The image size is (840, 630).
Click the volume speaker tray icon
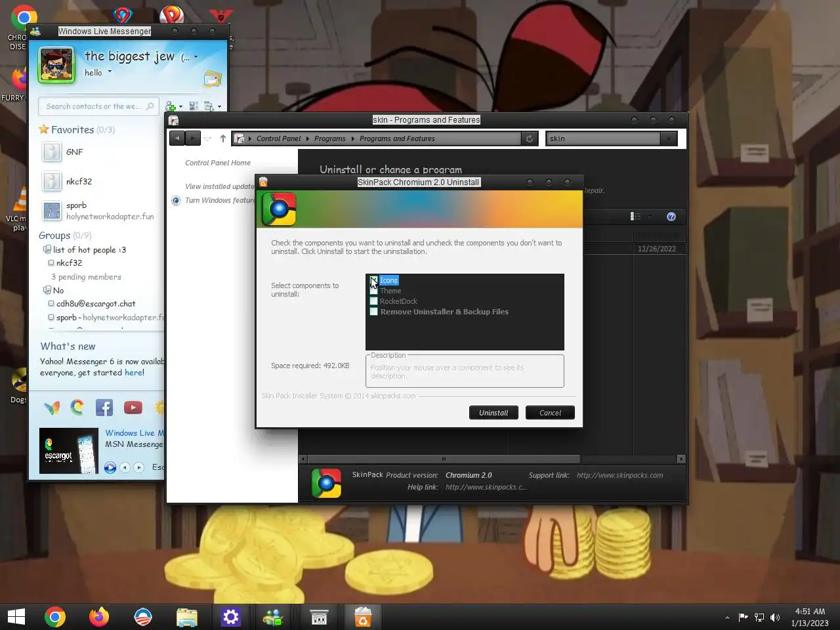coord(775,617)
